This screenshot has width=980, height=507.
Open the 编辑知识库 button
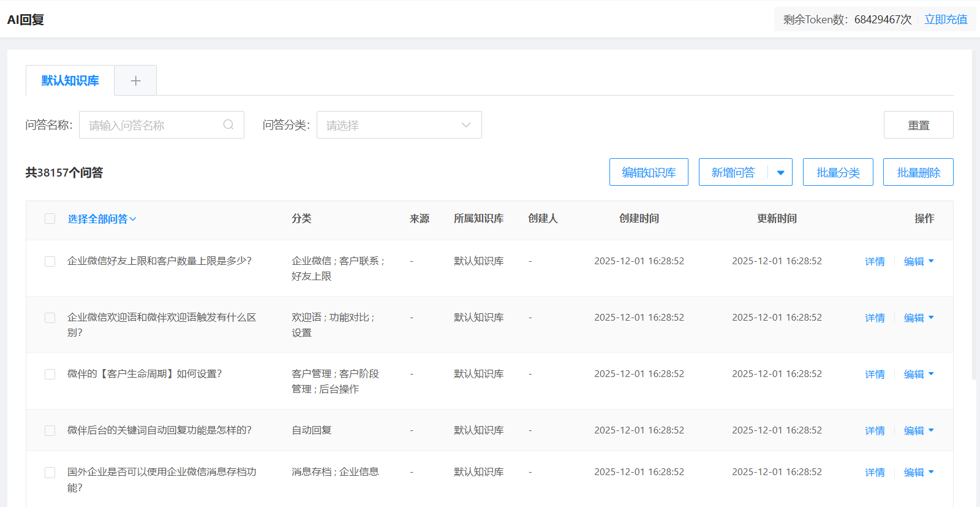pyautogui.click(x=649, y=173)
